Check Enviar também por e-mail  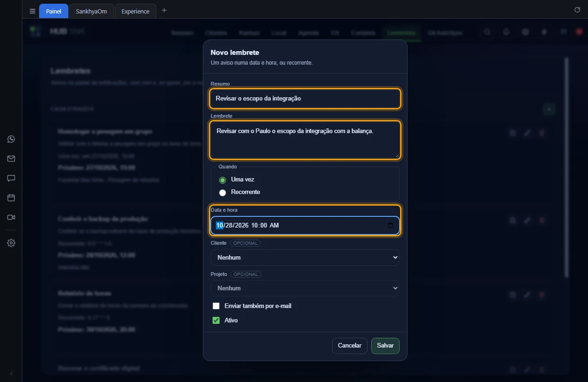coord(216,306)
